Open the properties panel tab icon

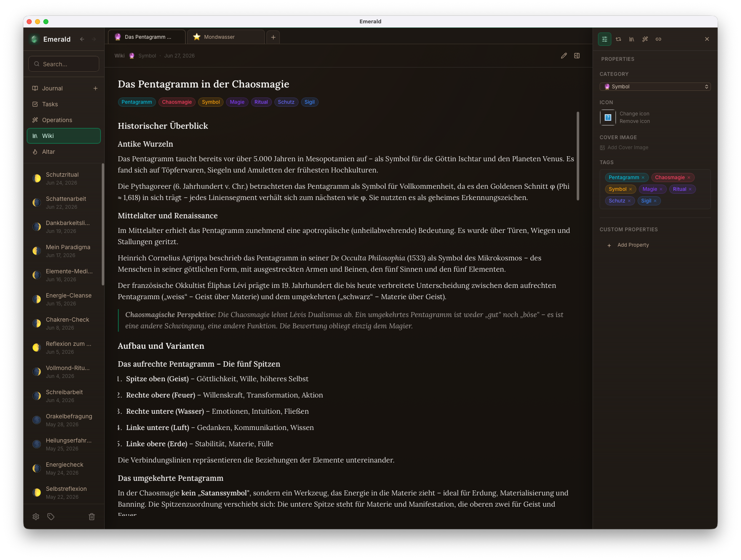(604, 39)
